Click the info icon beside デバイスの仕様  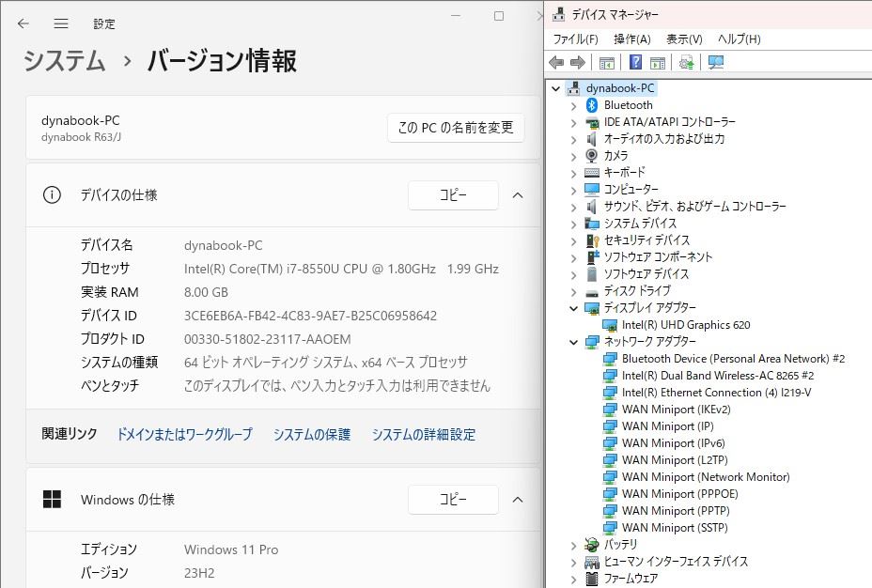[x=53, y=195]
